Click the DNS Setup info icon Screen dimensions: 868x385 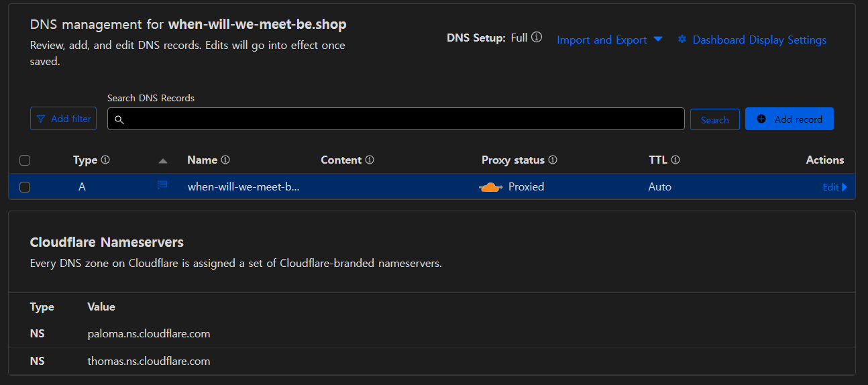[537, 38]
